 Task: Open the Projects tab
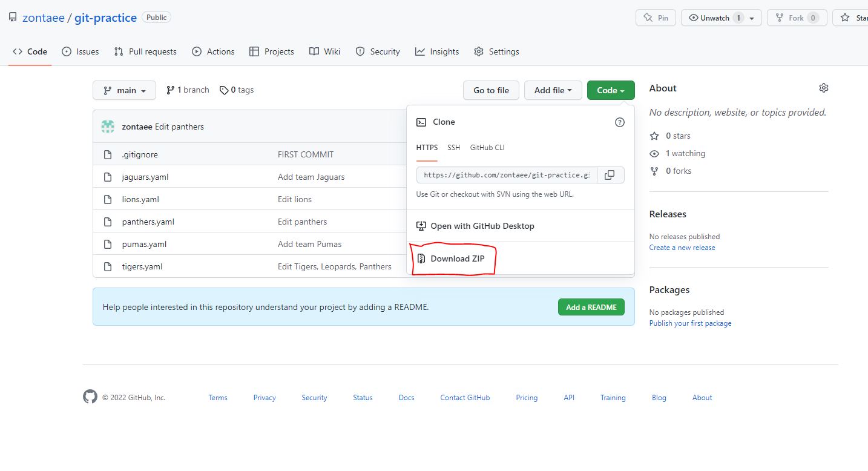272,51
